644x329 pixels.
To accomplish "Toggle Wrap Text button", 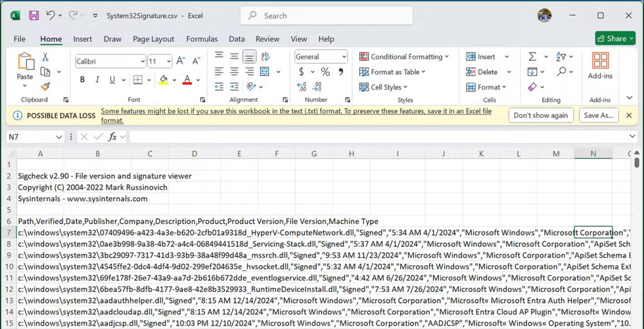I will click(x=265, y=56).
